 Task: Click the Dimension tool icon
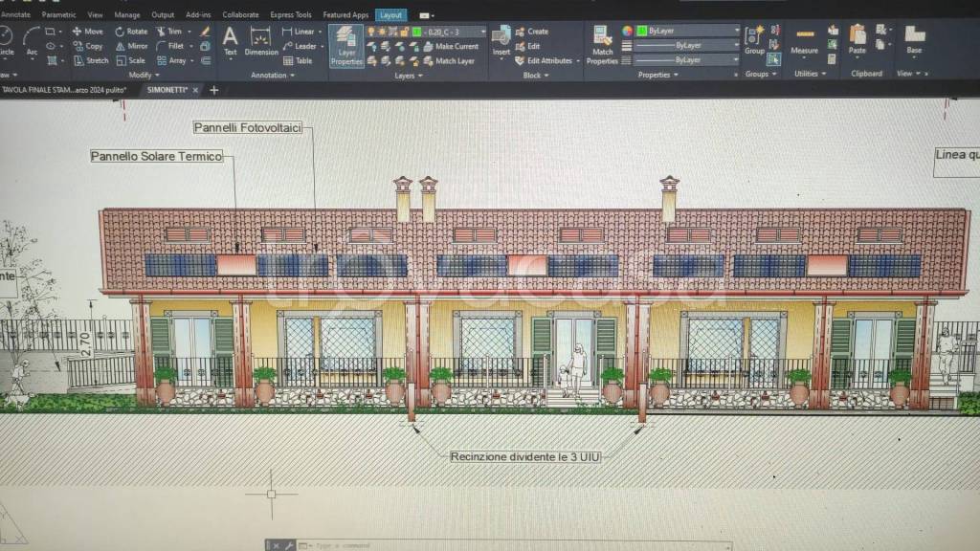click(x=261, y=41)
